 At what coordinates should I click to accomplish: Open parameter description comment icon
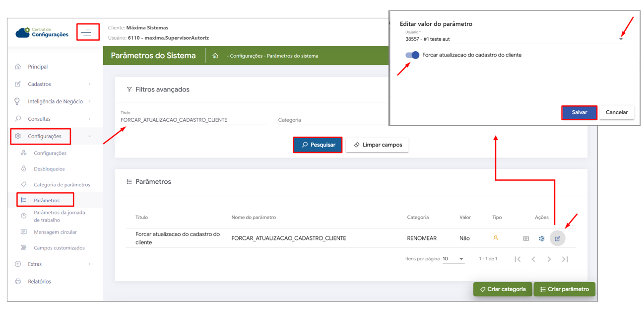526,239
